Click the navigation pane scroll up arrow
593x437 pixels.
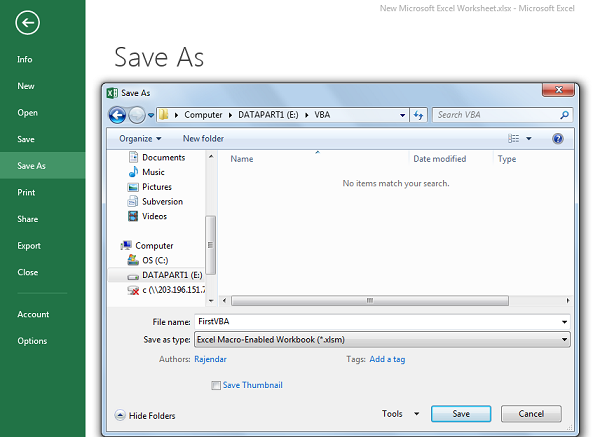click(x=211, y=156)
